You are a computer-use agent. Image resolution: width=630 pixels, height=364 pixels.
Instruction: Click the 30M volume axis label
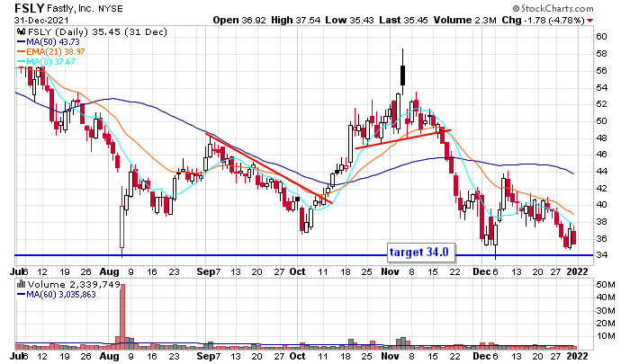tap(606, 311)
